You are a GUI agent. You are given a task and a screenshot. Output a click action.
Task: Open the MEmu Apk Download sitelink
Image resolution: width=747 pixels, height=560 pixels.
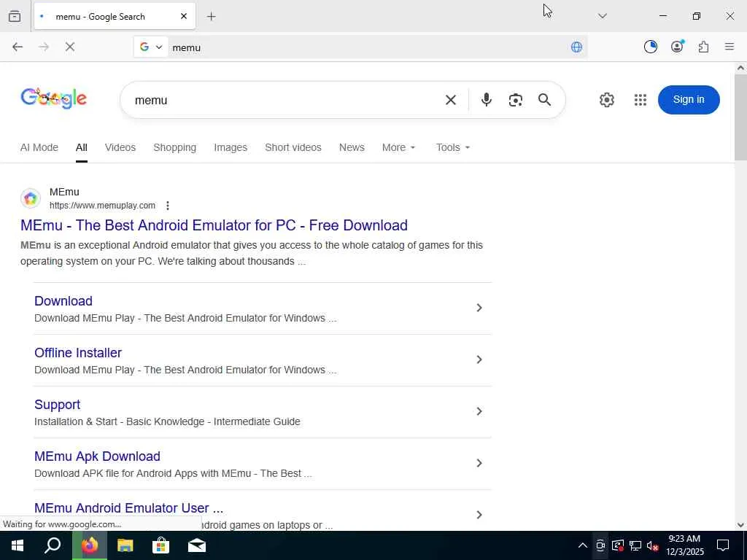click(x=97, y=456)
